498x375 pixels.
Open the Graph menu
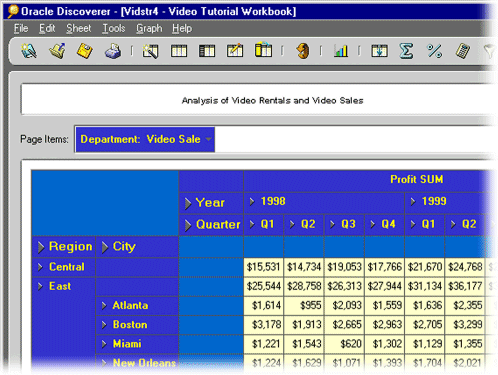coord(149,29)
